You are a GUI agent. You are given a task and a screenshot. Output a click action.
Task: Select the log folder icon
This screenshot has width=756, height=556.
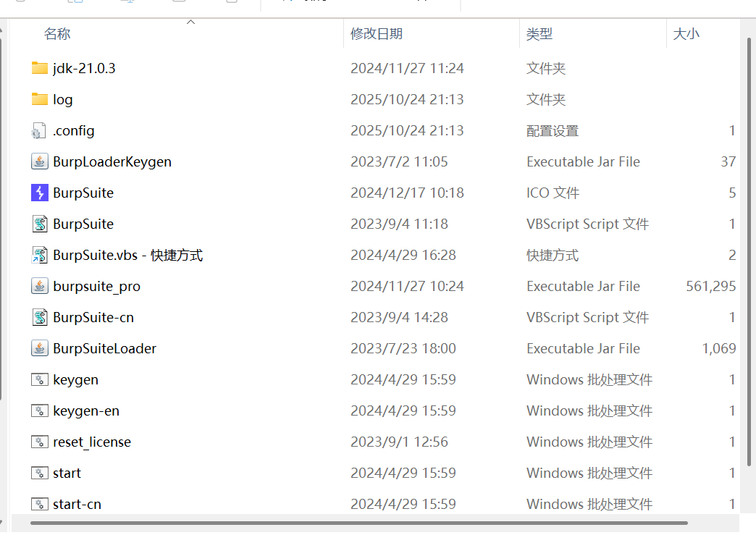point(40,99)
